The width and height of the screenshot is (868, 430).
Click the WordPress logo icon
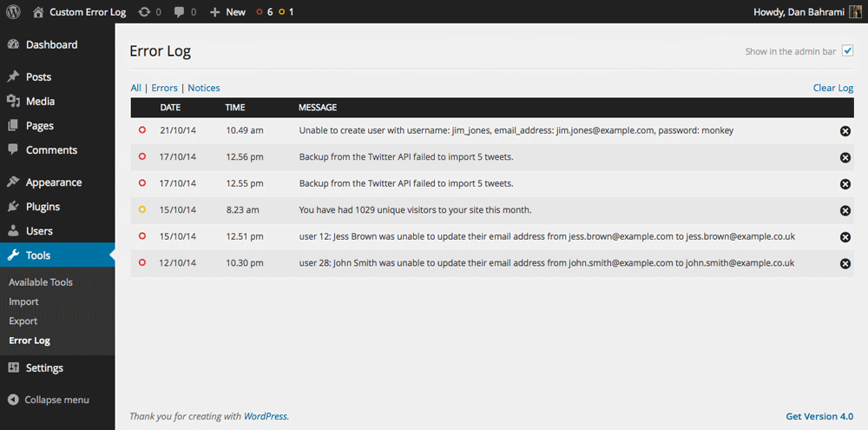(x=13, y=12)
